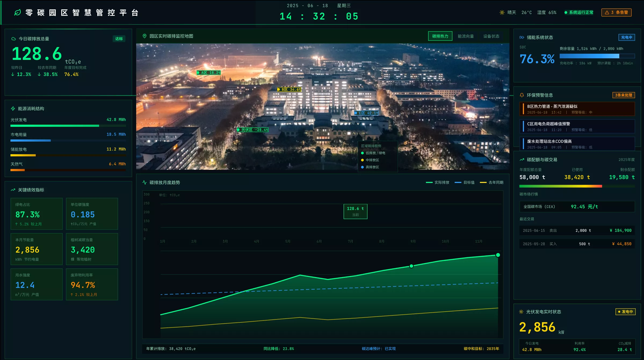
Task: Click the 发电中 status badge
Action: (625, 312)
